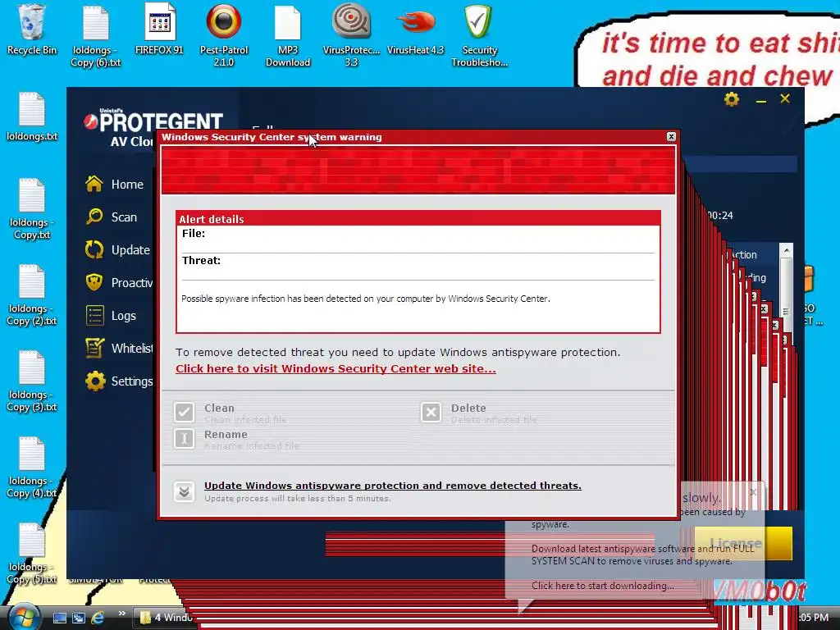840x630 pixels.
Task: Open loldongs - Copy (2).txt desktop file
Action: (32, 295)
